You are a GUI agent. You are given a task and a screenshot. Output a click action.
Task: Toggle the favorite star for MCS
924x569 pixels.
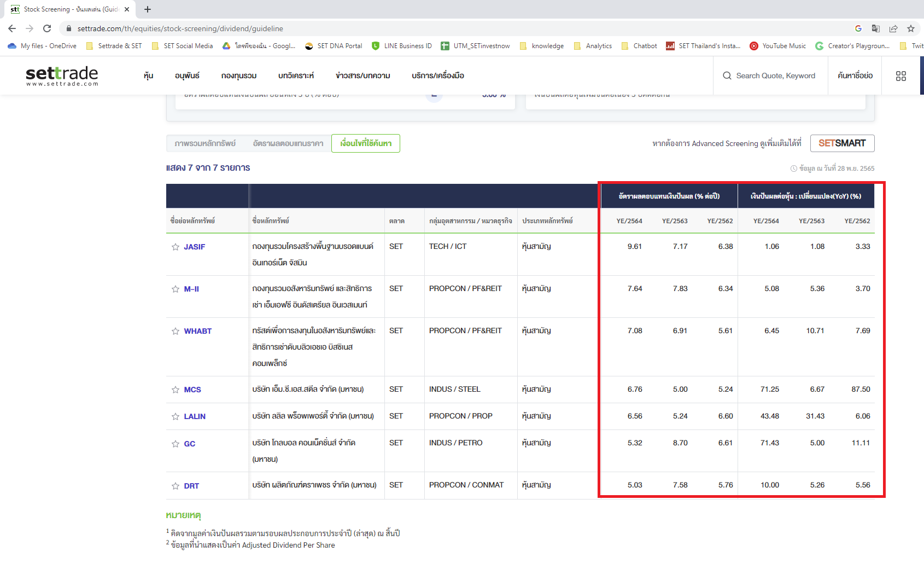[x=176, y=389]
